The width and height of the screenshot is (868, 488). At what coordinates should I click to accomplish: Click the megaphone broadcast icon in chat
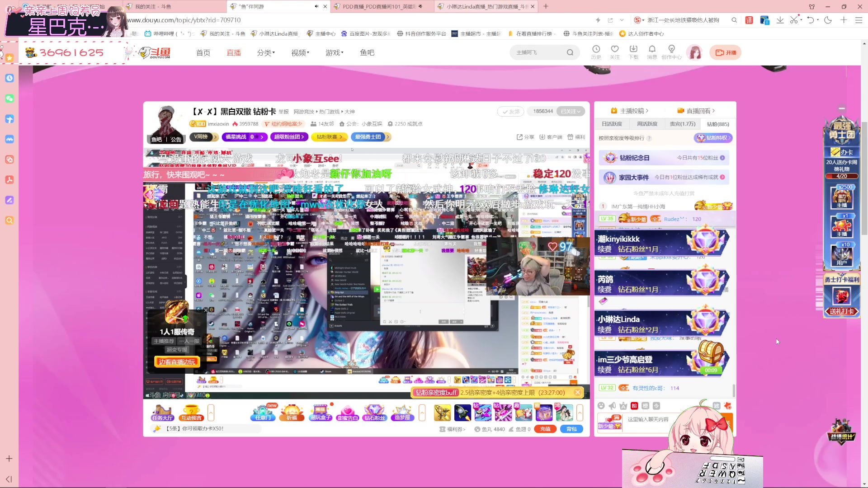612,406
